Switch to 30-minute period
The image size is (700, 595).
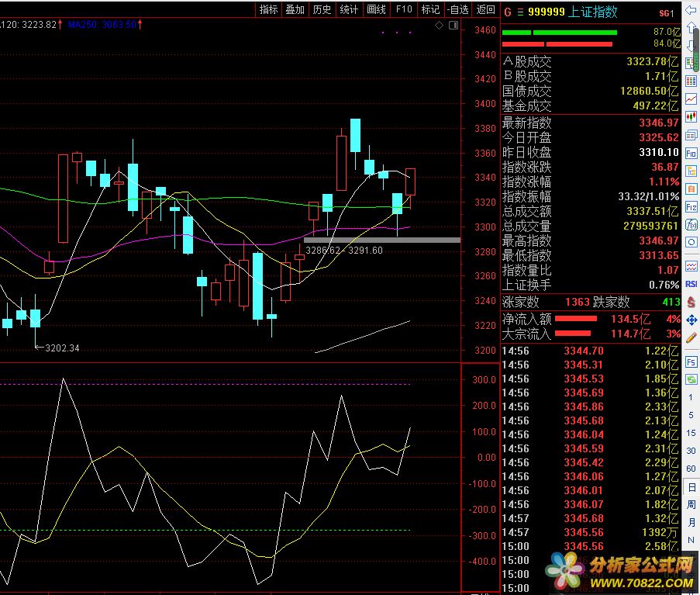tap(691, 451)
